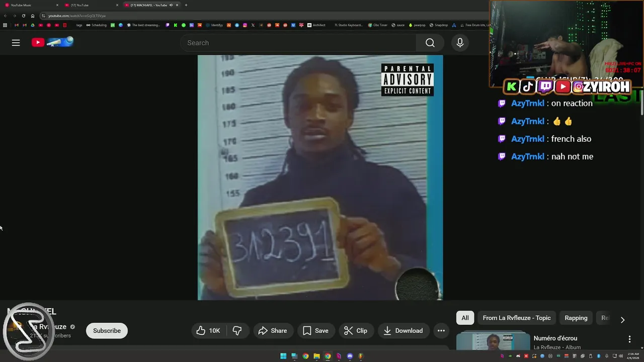Viewport: 644px width, 362px height.
Task: Share this video
Action: (x=272, y=330)
